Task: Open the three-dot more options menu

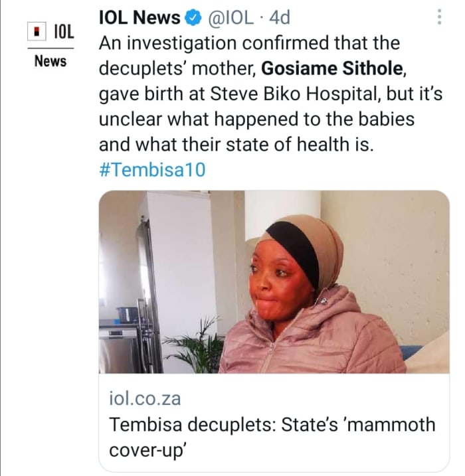Action: [439, 18]
